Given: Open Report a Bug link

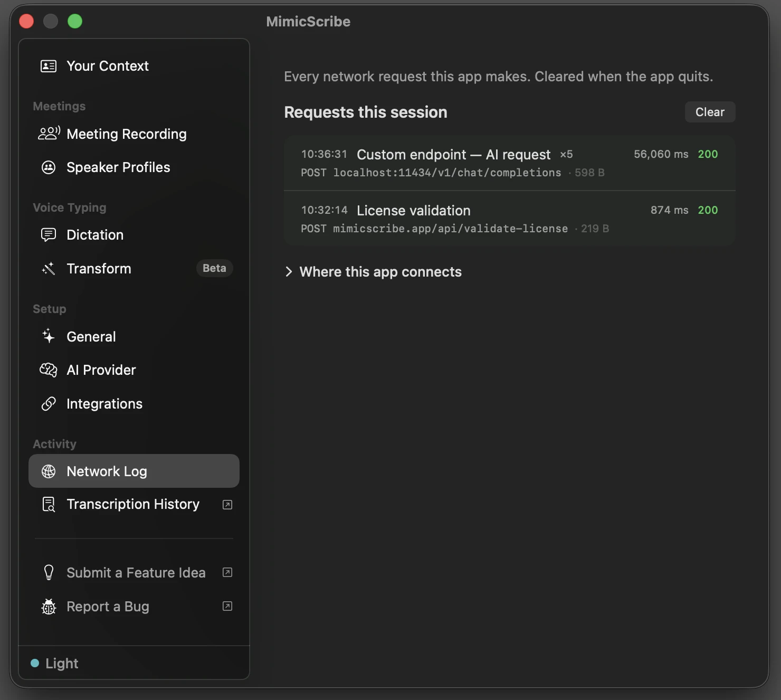Looking at the screenshot, I should (134, 607).
